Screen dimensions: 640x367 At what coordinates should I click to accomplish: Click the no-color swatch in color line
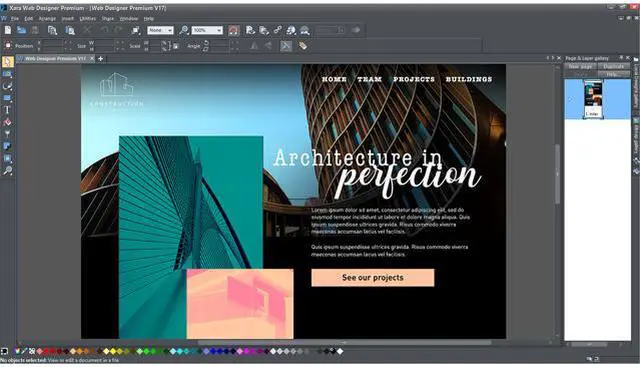point(32,351)
